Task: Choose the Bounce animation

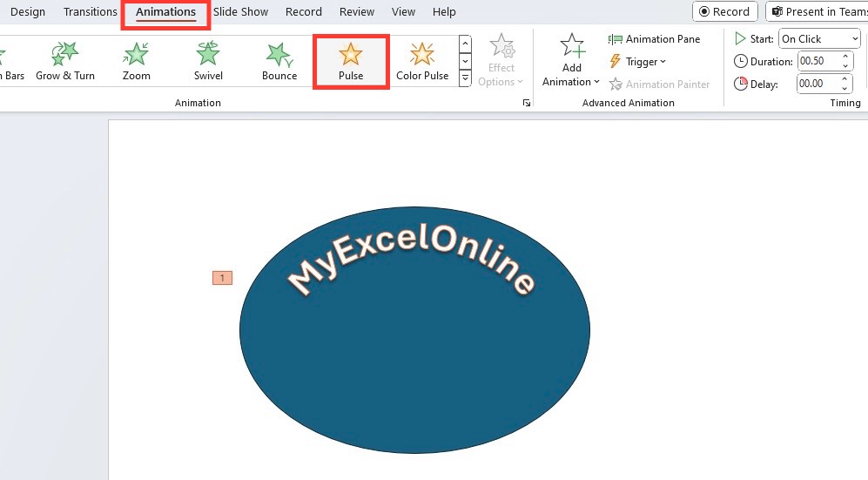Action: tap(279, 62)
